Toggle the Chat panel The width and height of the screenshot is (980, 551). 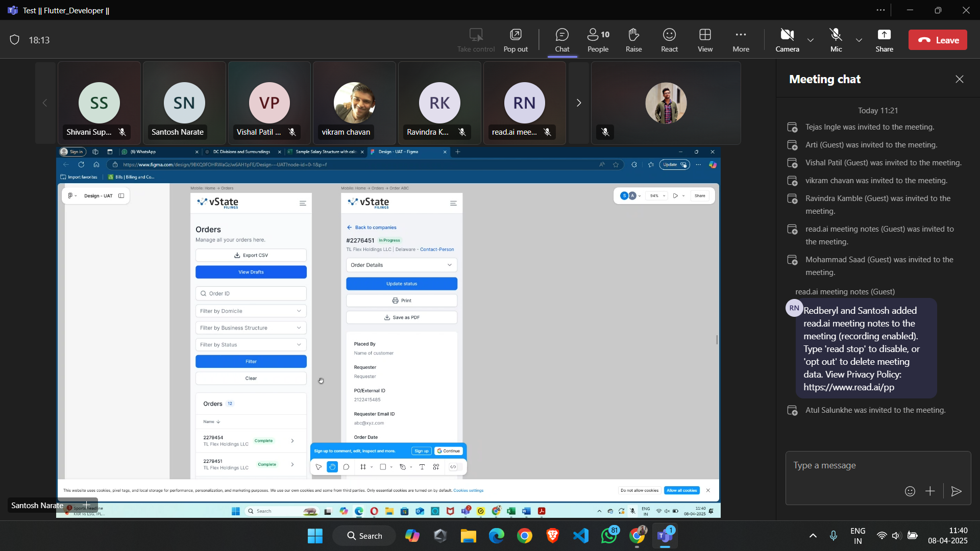[562, 40]
